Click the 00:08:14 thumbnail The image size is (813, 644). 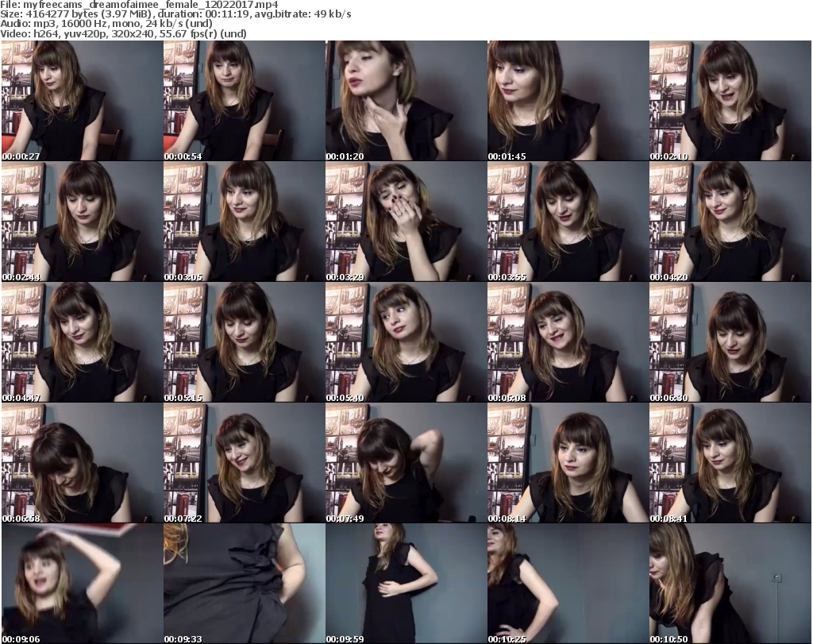tap(568, 463)
